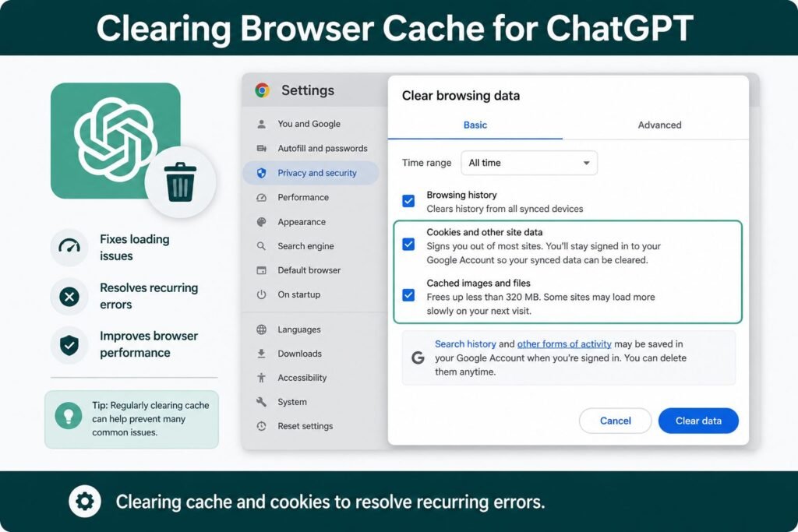Uncheck the Browsing history checkbox

click(408, 201)
